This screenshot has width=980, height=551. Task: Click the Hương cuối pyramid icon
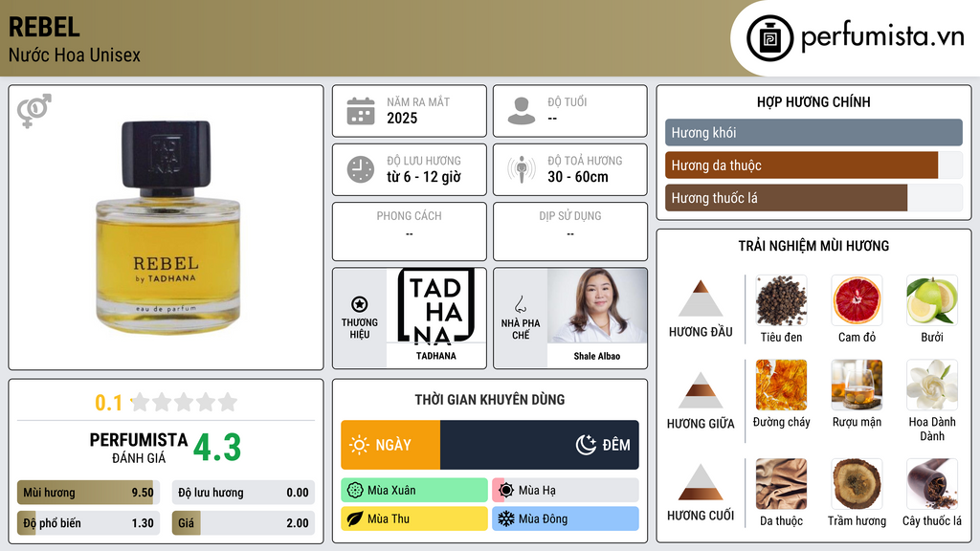point(701,482)
